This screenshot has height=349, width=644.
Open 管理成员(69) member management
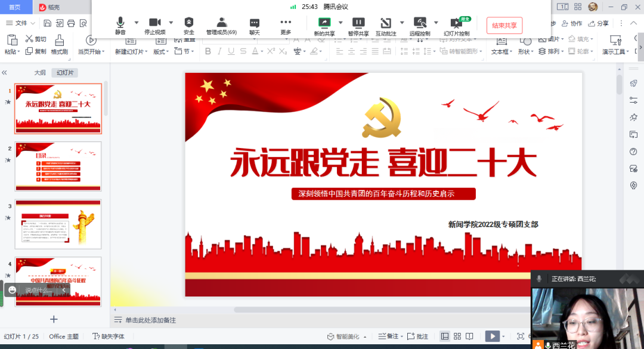point(221,26)
